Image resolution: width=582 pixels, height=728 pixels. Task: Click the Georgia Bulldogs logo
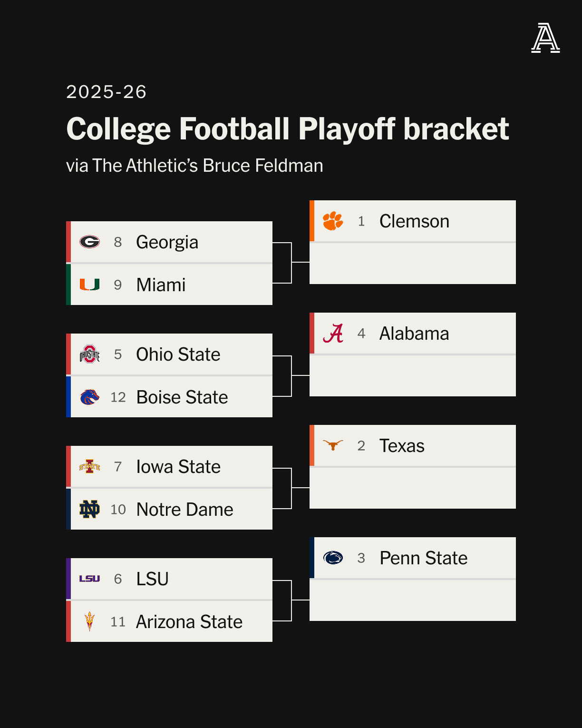click(x=89, y=242)
